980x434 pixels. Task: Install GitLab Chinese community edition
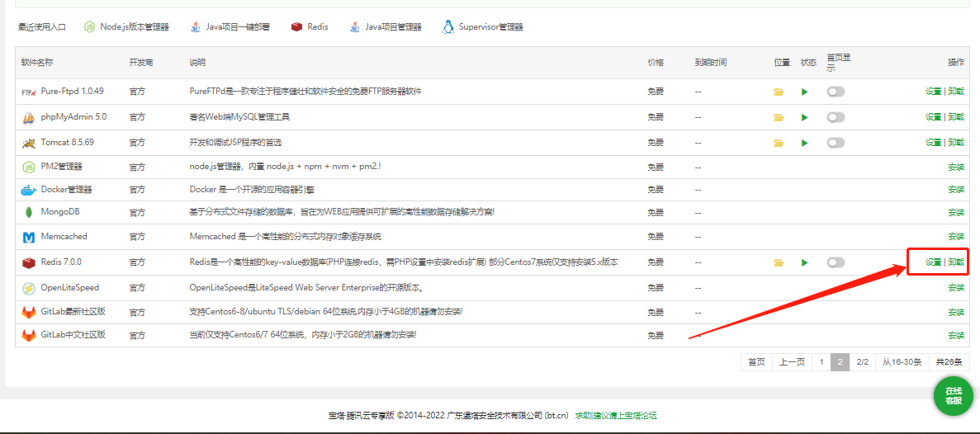point(955,335)
